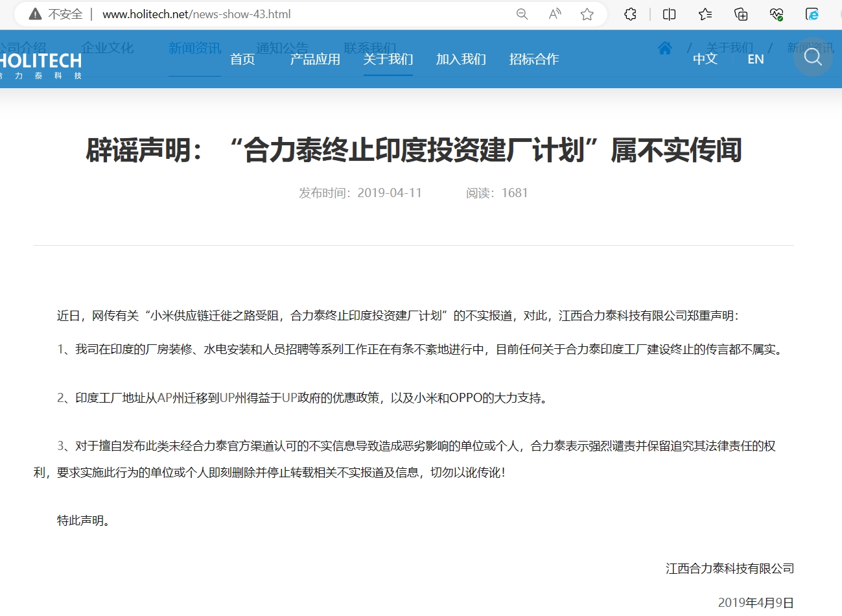This screenshot has width=842, height=616.
Task: Click the home icon in the breadcrumb bar
Action: 664,47
